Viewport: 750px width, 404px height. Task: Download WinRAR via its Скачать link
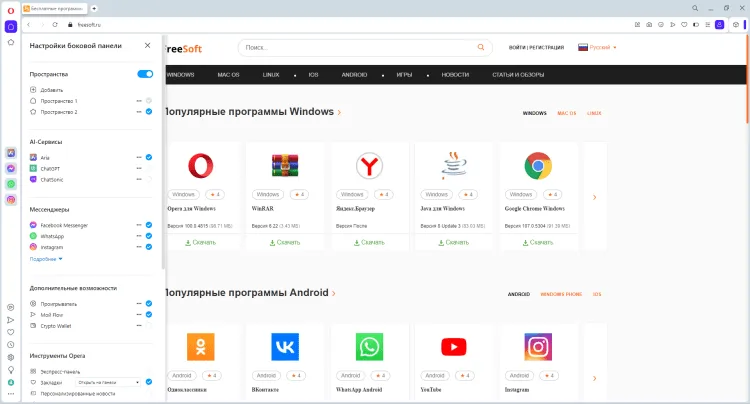pyautogui.click(x=285, y=242)
